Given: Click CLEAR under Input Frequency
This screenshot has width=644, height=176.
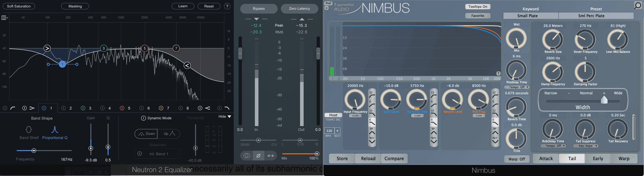Looking at the screenshot, I should (x=355, y=116).
